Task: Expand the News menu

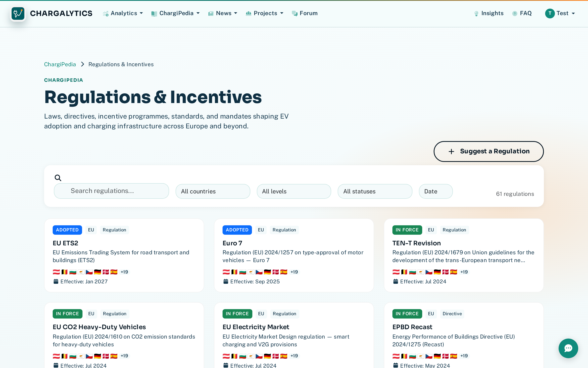Action: pos(223,13)
